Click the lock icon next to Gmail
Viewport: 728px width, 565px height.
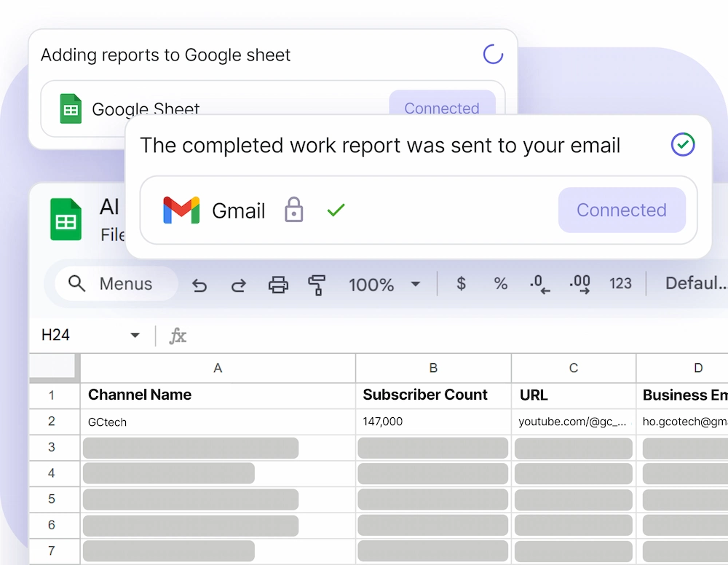click(x=294, y=210)
